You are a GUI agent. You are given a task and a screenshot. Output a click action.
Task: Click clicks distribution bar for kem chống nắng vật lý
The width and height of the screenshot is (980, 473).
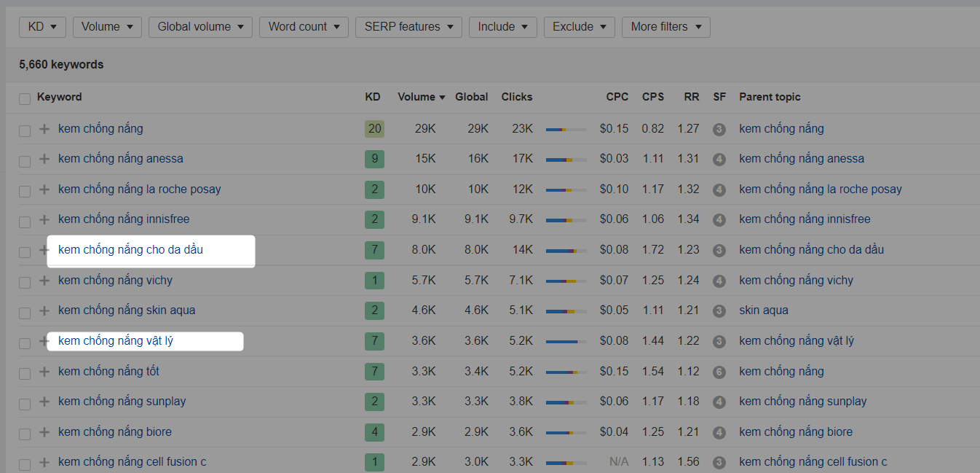click(566, 342)
